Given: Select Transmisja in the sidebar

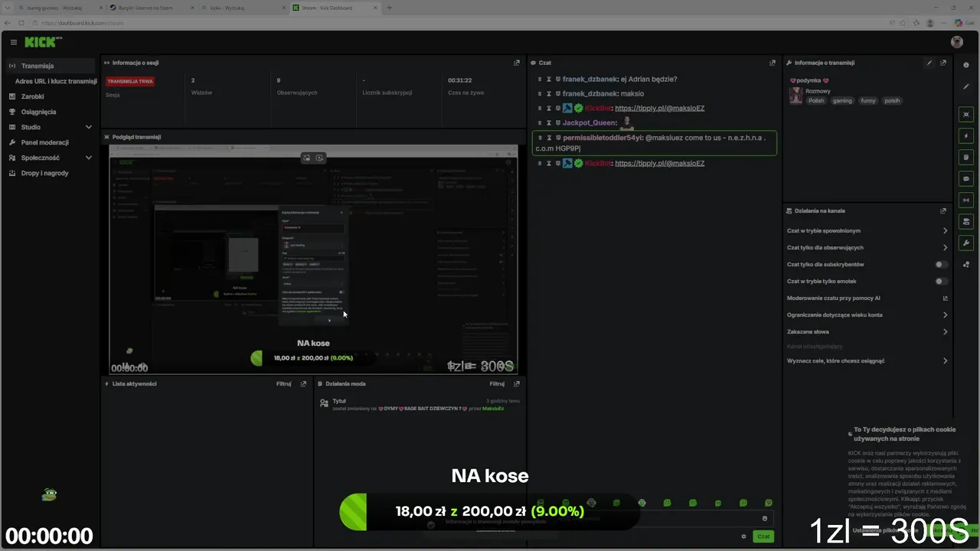Looking at the screenshot, I should (51, 66).
